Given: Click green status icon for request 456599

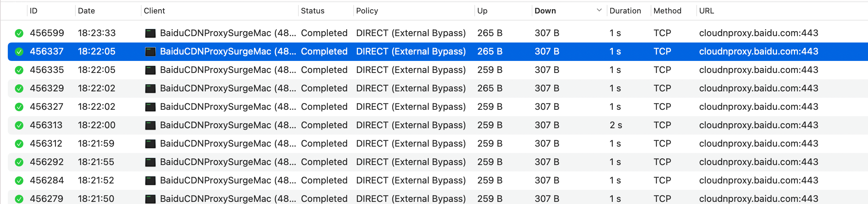Looking at the screenshot, I should pos(19,33).
